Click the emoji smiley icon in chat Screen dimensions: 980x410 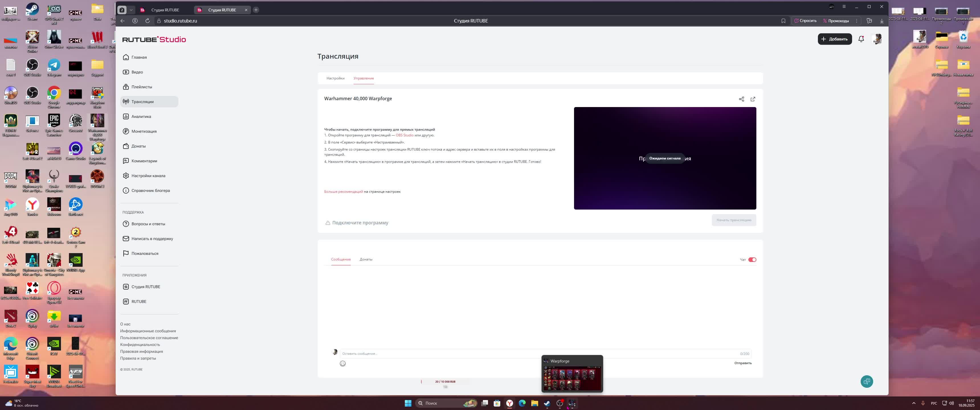pyautogui.click(x=342, y=364)
